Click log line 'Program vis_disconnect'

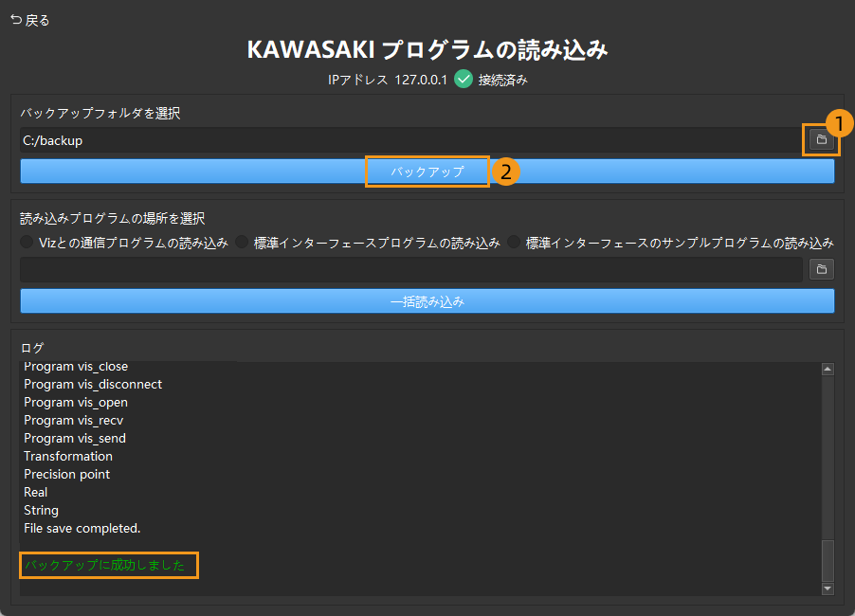click(93, 385)
